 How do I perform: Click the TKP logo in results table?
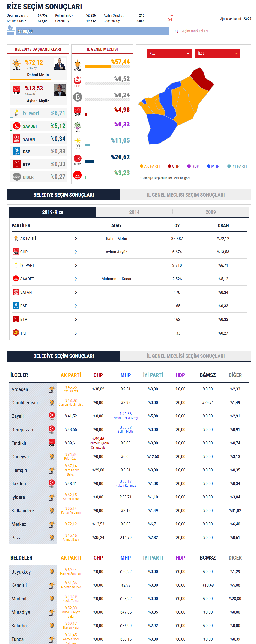[16, 333]
